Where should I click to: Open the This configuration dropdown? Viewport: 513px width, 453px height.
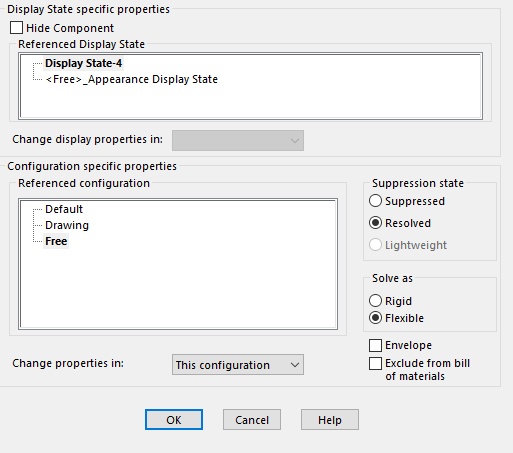238,365
